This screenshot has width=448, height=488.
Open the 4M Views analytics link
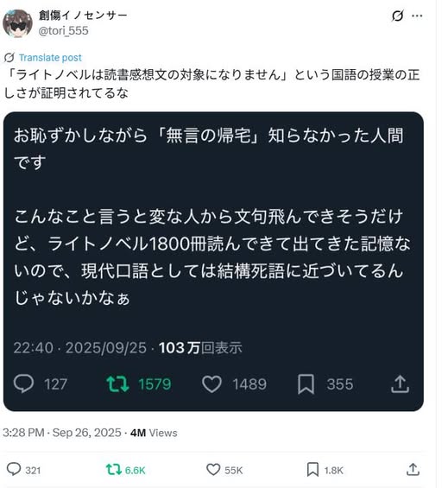point(154,433)
